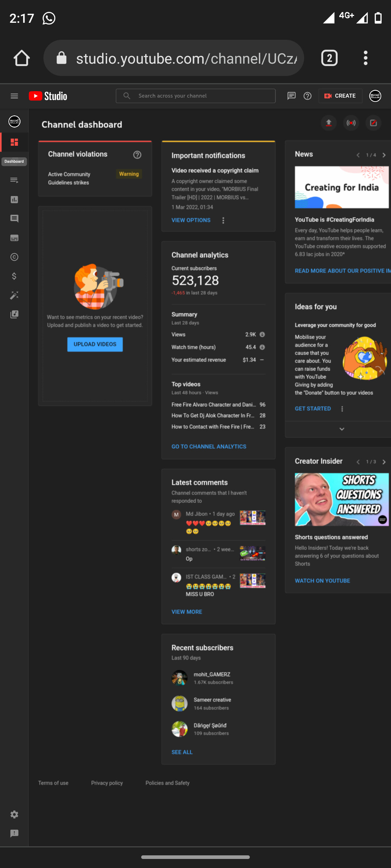This screenshot has height=868, width=391.
Task: Open the account avatar in top right
Action: (375, 96)
